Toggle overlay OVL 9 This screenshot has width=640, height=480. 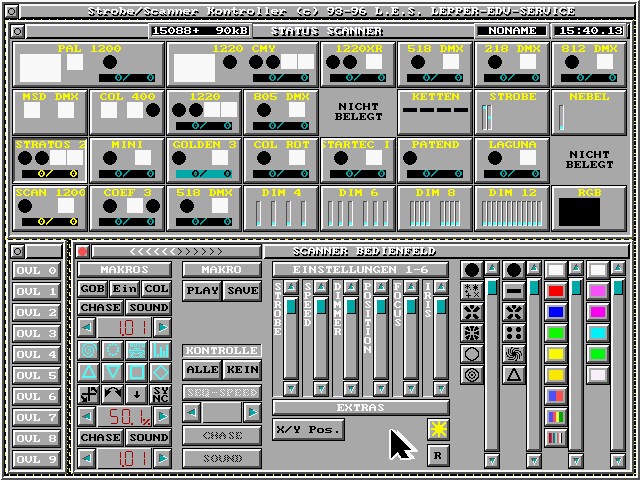36,460
